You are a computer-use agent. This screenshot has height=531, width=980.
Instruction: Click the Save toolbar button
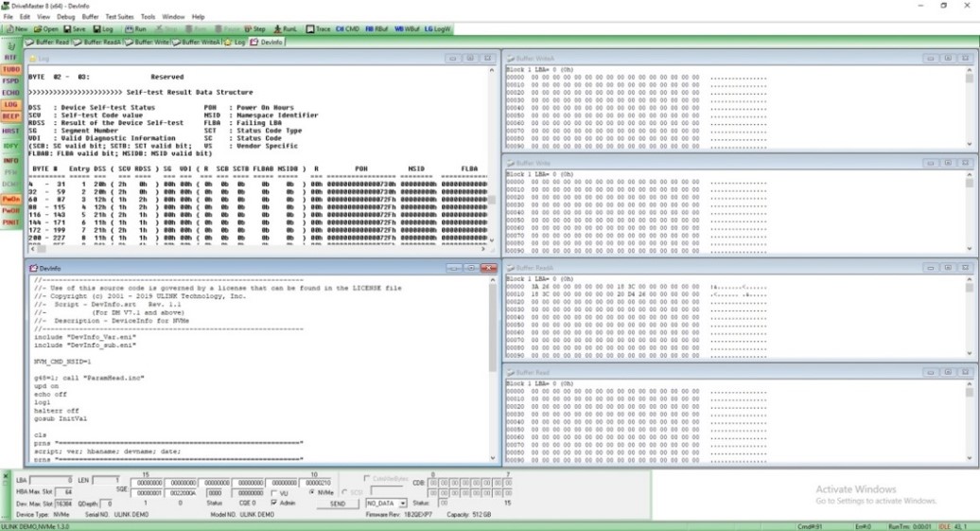pos(75,28)
